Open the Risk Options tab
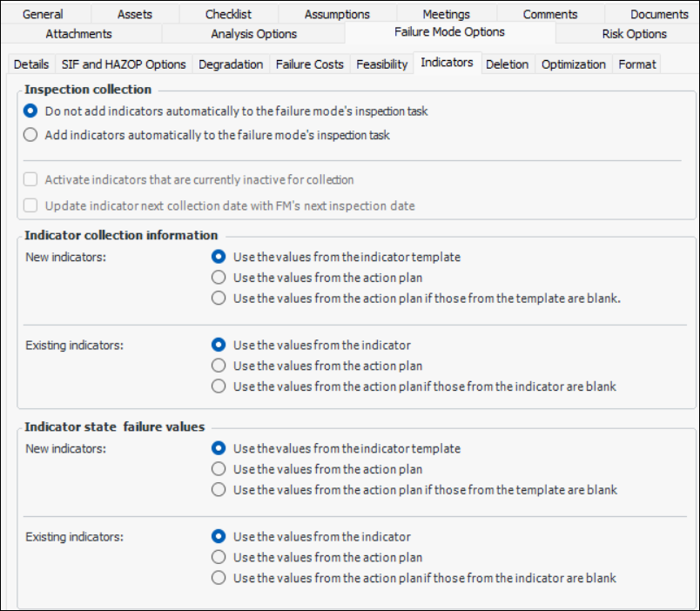Screen dimensions: 700x611 634,34
